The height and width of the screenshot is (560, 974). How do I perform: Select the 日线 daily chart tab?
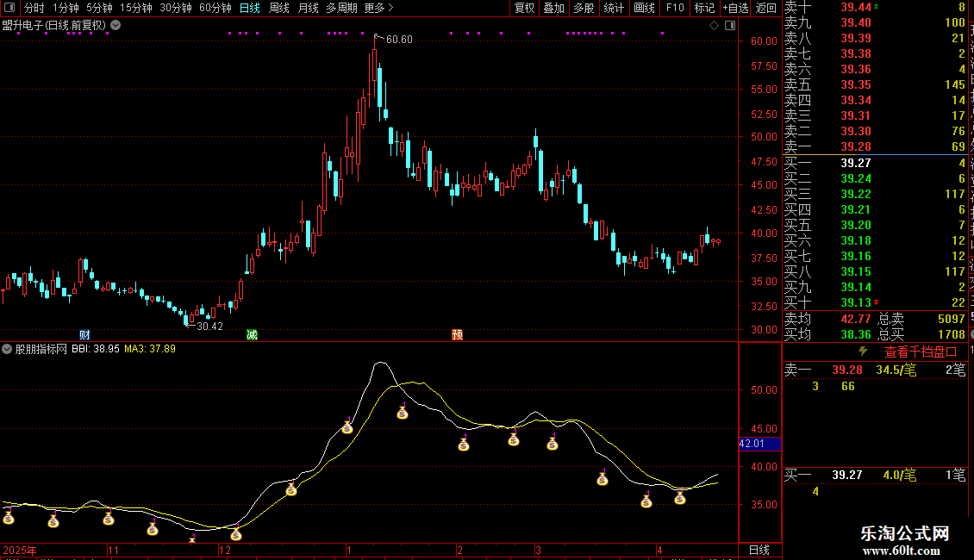250,8
